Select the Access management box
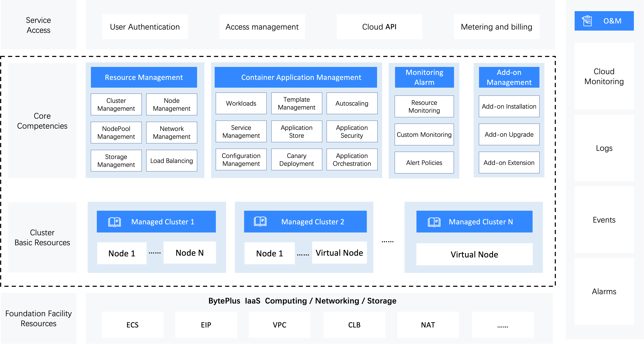This screenshot has height=344, width=644. pyautogui.click(x=262, y=27)
